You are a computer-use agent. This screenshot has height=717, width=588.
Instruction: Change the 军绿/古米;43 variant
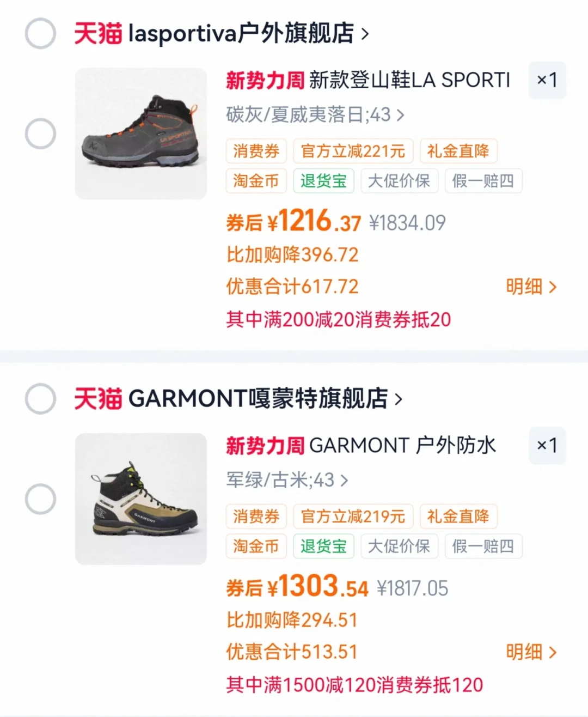click(287, 481)
